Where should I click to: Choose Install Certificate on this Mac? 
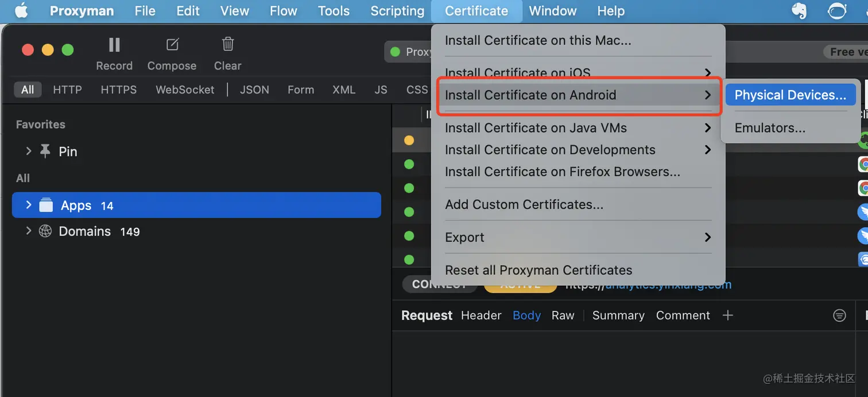578,40
